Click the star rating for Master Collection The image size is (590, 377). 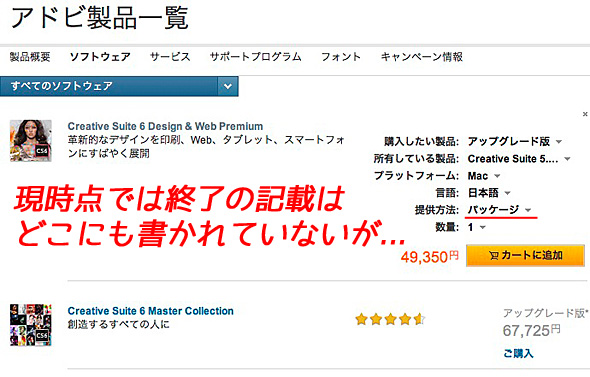pos(390,319)
